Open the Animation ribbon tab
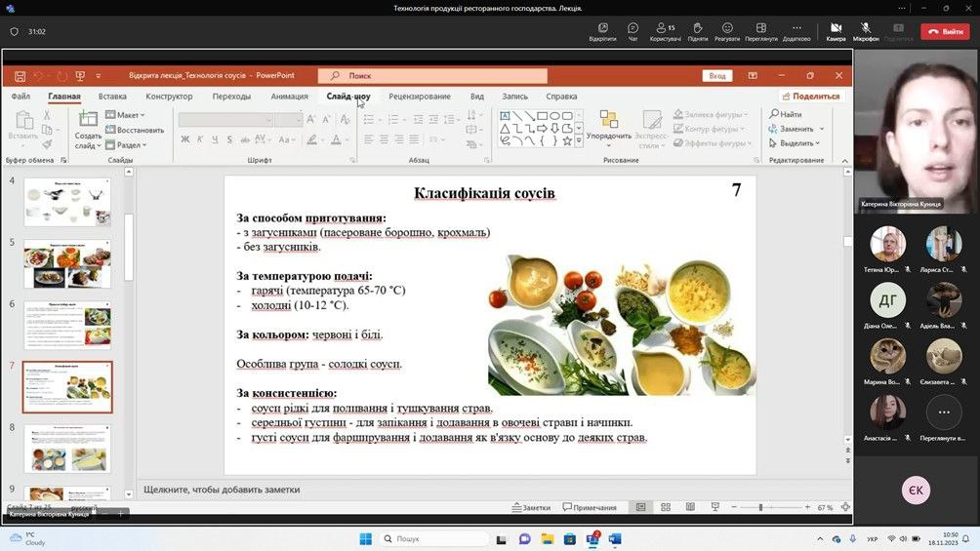 coord(289,97)
